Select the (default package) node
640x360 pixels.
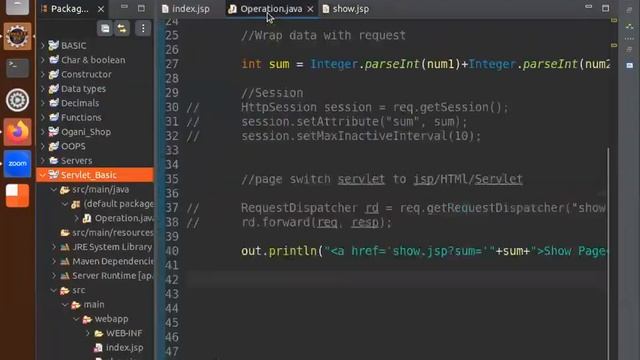(112, 204)
